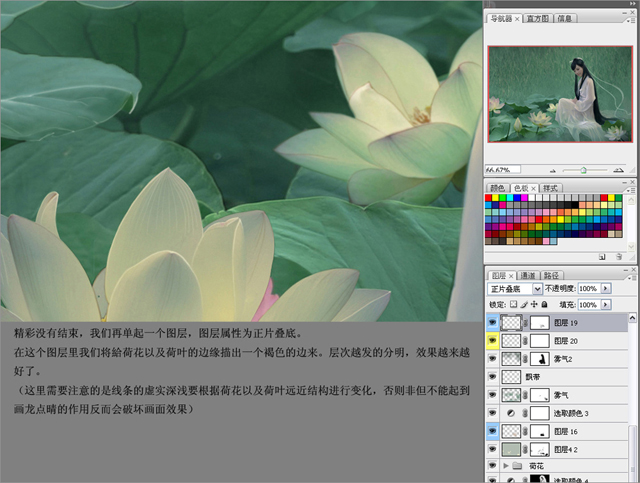Toggle visibility of layer 飘带

click(x=493, y=376)
